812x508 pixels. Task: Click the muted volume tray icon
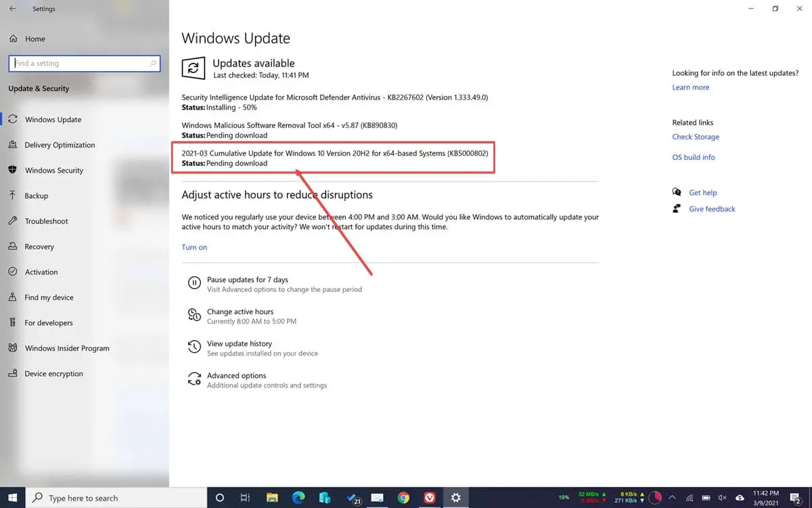(722, 498)
